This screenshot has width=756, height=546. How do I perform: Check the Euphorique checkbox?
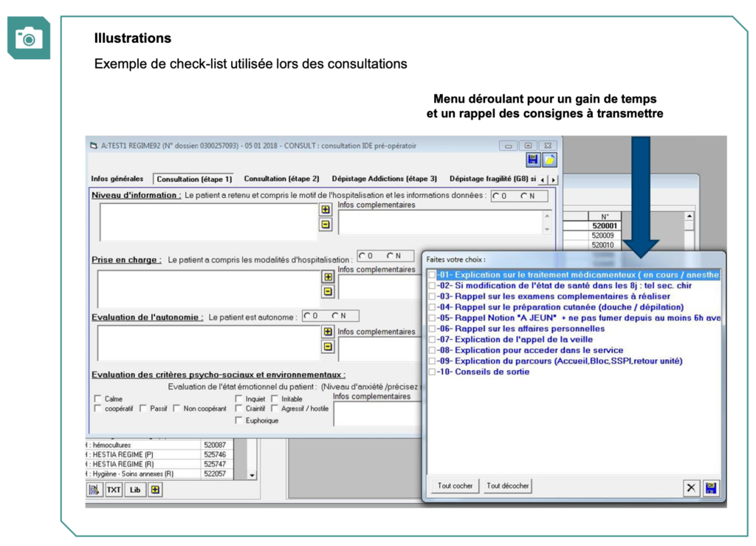pos(238,420)
